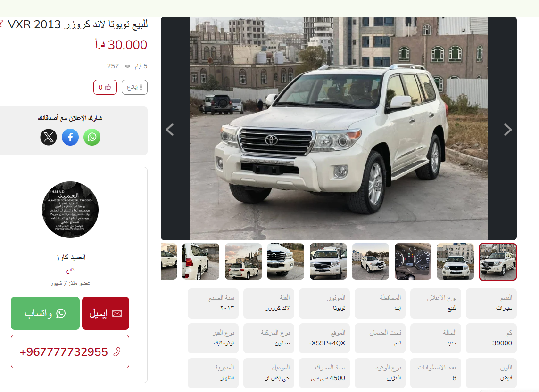
Task: Open seller profile logo العميد
Action: pos(70,210)
